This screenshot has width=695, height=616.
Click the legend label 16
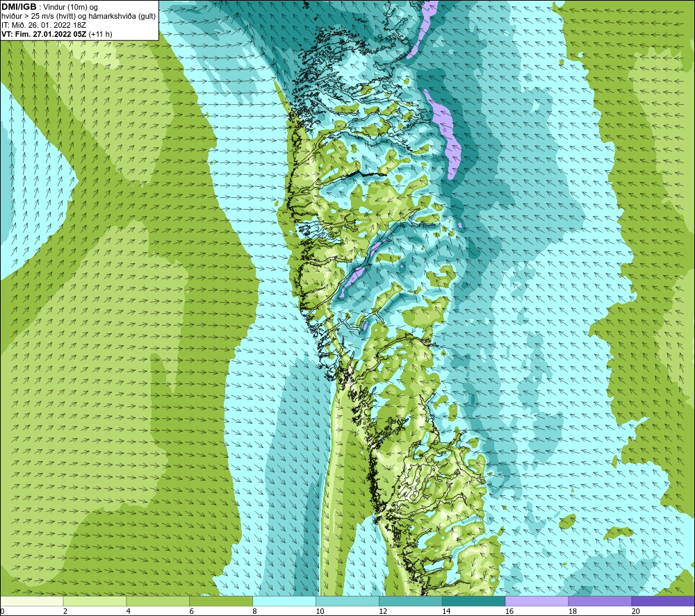[509, 611]
